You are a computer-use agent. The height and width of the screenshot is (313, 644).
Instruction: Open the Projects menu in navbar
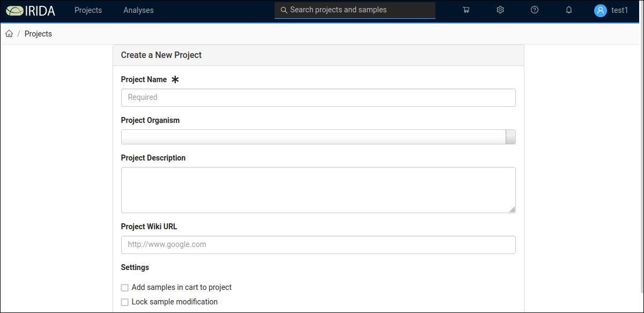(x=88, y=10)
